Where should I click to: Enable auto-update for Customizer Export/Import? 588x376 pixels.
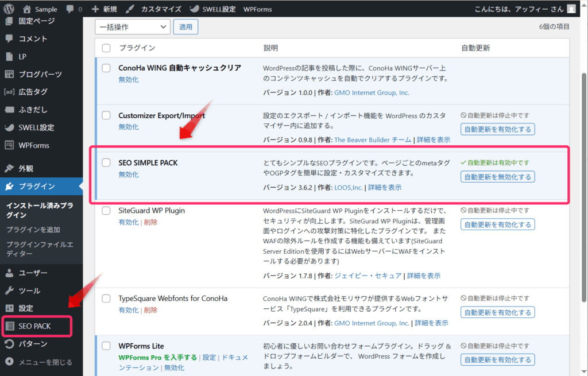click(x=498, y=129)
